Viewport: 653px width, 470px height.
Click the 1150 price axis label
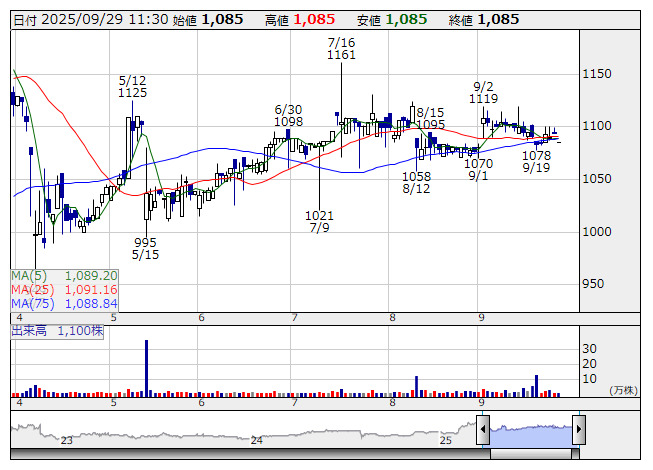pos(597,74)
